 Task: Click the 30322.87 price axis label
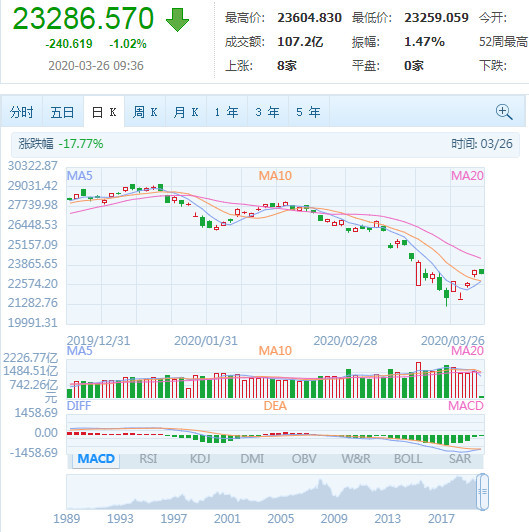(33, 166)
